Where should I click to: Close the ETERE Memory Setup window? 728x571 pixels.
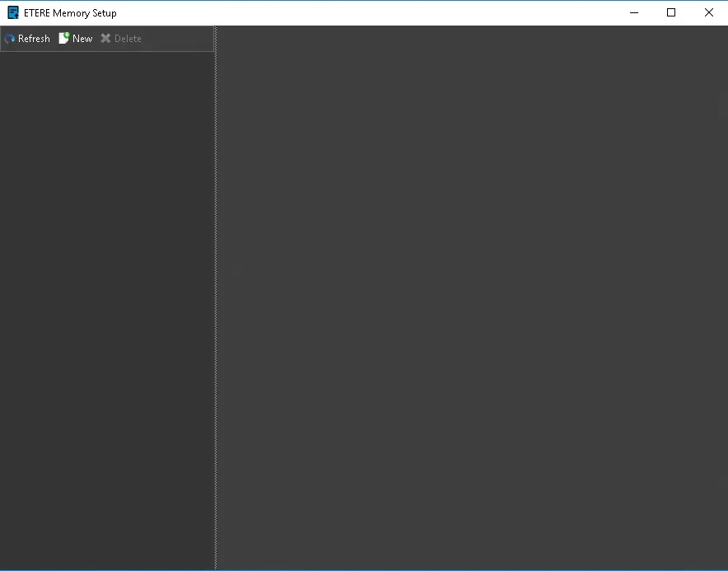tap(708, 12)
